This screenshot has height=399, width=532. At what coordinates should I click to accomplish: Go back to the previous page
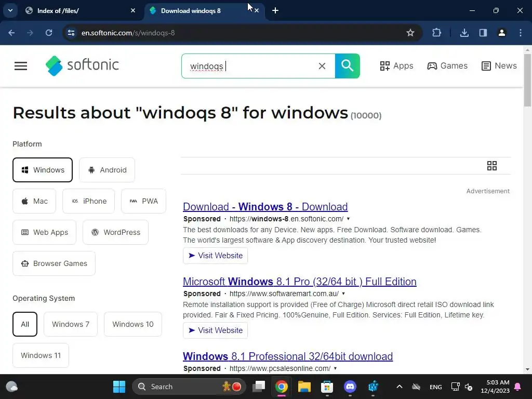11,33
